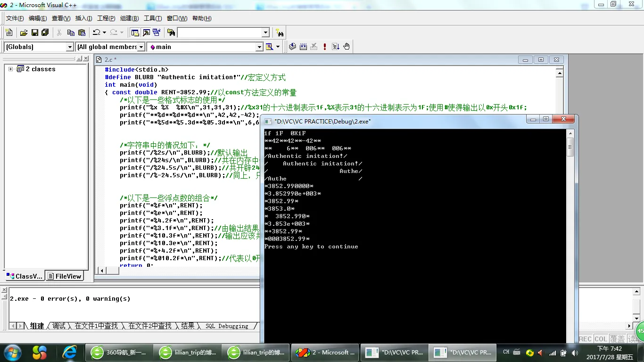644x362 pixels.
Task: Open the 编辑(E) menu
Action: 38,18
